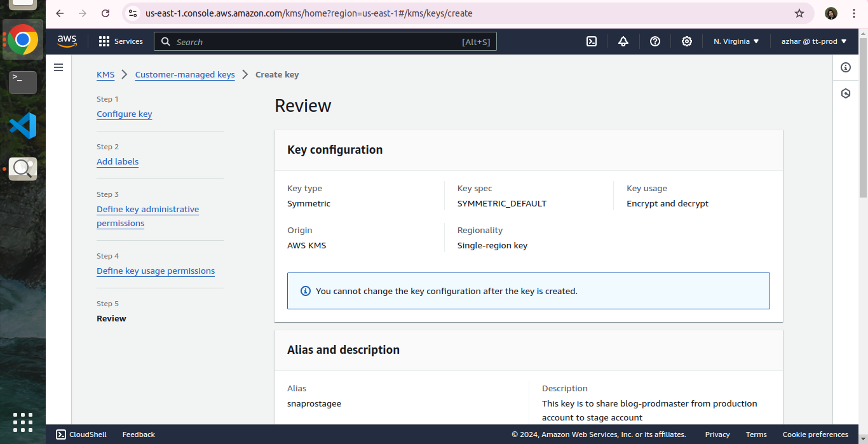Toggle the left hamburger navigation menu
This screenshot has width=868, height=444.
[x=58, y=67]
